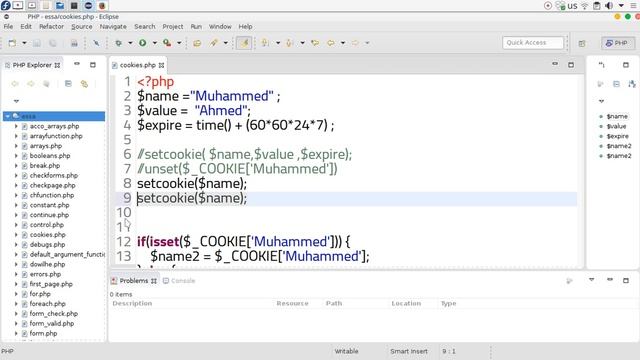Select $expire in the Outline panel
This screenshot has width=640, height=360.
pos(618,136)
